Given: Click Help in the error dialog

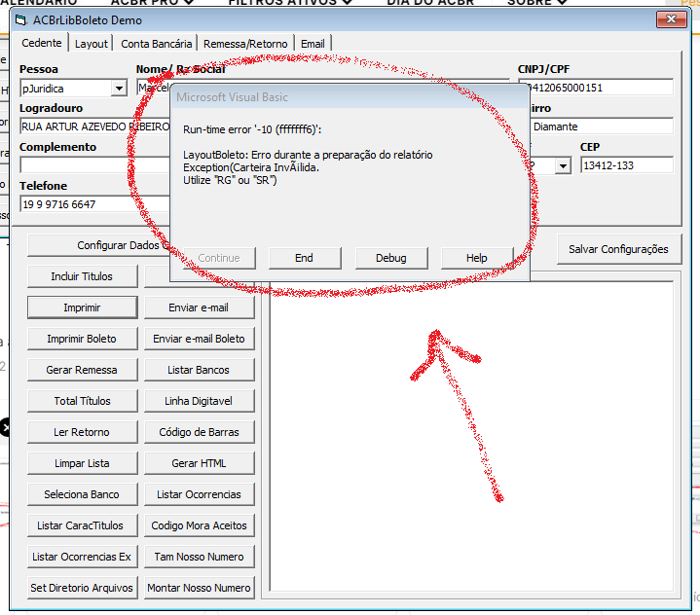Looking at the screenshot, I should (477, 258).
